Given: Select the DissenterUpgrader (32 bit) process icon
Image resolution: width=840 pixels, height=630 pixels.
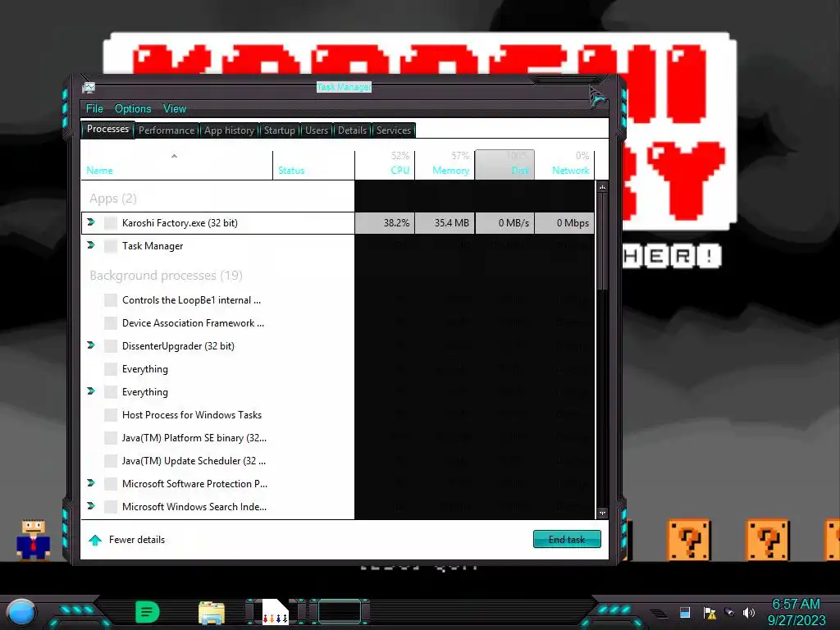Looking at the screenshot, I should pos(111,346).
